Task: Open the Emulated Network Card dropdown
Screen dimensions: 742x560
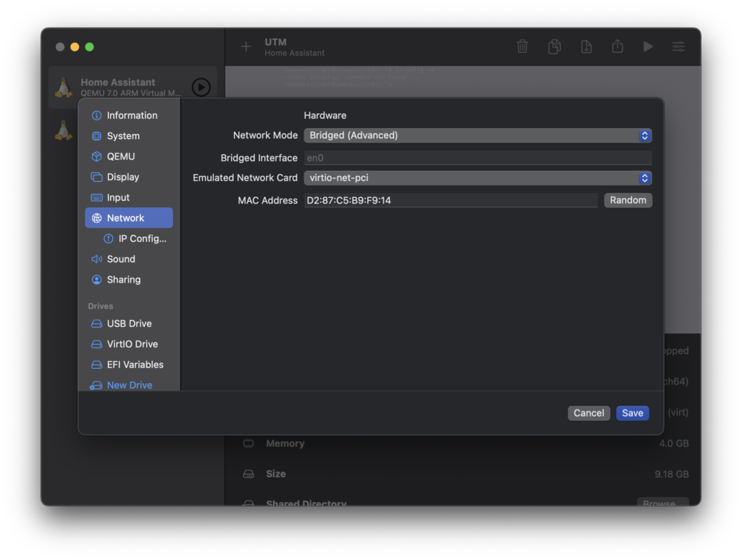Action: (x=478, y=178)
